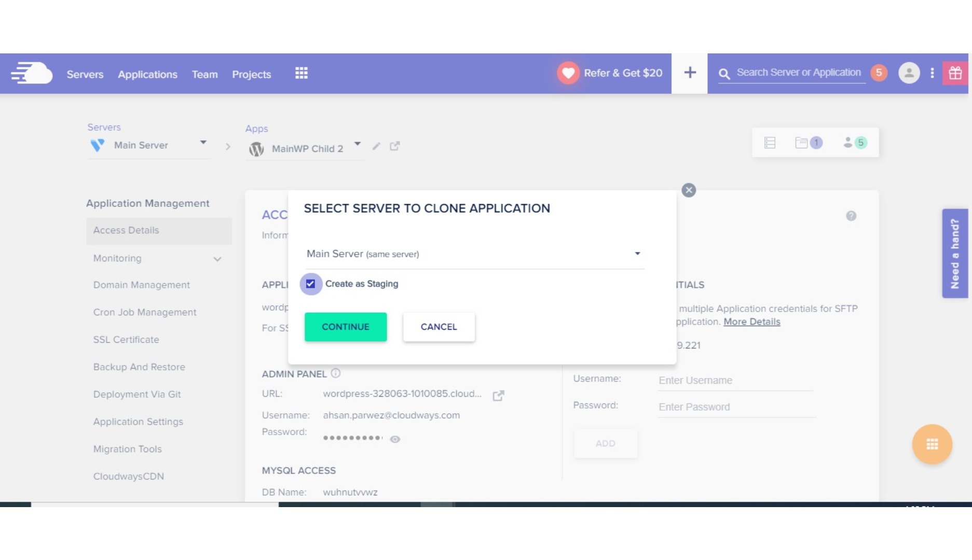The height and width of the screenshot is (560, 972).
Task: Click the ADD credentials button
Action: tap(606, 443)
